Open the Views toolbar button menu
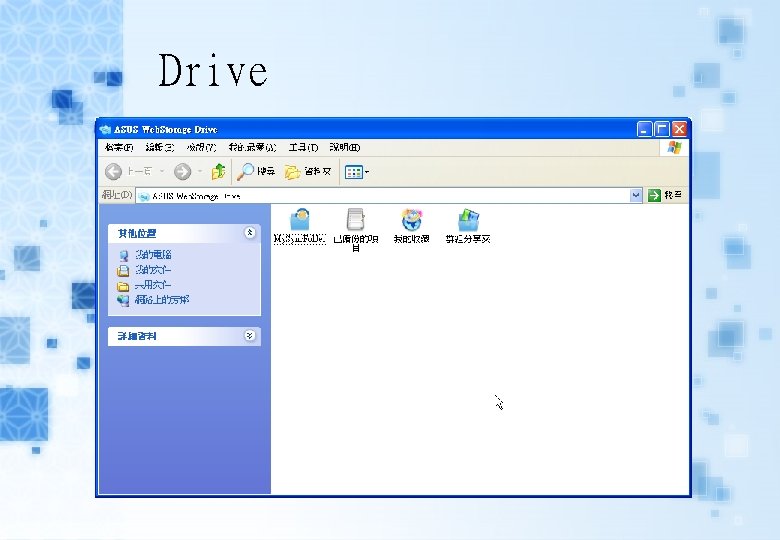This screenshot has width=780, height=540. point(357,172)
